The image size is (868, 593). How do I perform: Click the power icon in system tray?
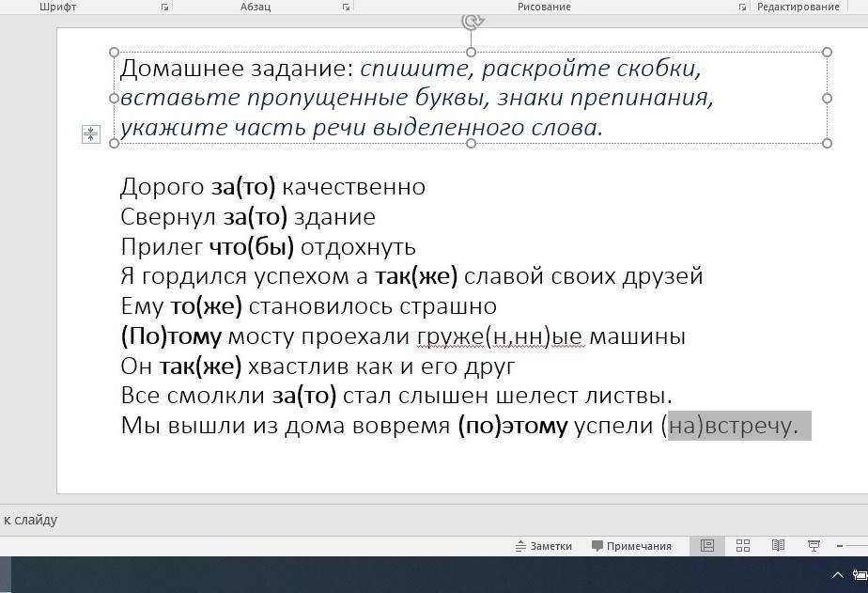[x=860, y=575]
